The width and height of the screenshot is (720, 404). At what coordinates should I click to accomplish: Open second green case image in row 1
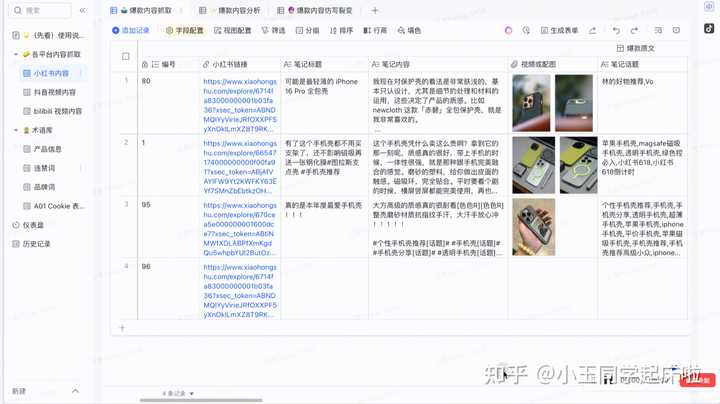coord(574,103)
